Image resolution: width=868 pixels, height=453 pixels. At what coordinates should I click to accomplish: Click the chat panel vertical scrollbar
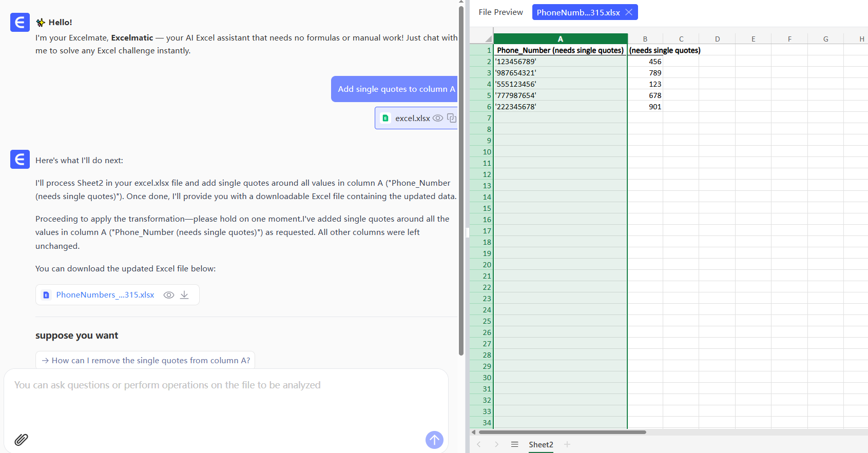coord(461,180)
